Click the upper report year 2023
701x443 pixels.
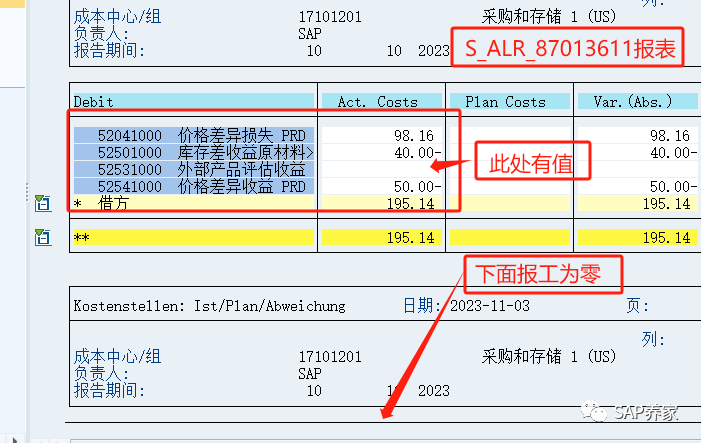[x=434, y=51]
